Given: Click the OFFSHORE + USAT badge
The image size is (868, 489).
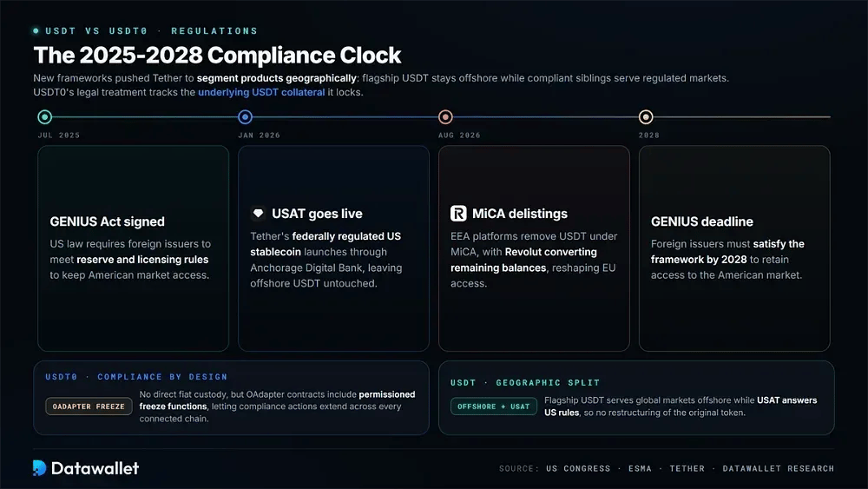Looking at the screenshot, I should pos(493,406).
